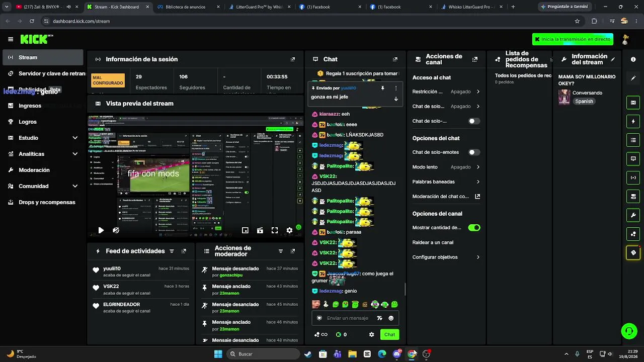Expand the Estudio sidebar section
This screenshot has height=362, width=644.
(42, 138)
